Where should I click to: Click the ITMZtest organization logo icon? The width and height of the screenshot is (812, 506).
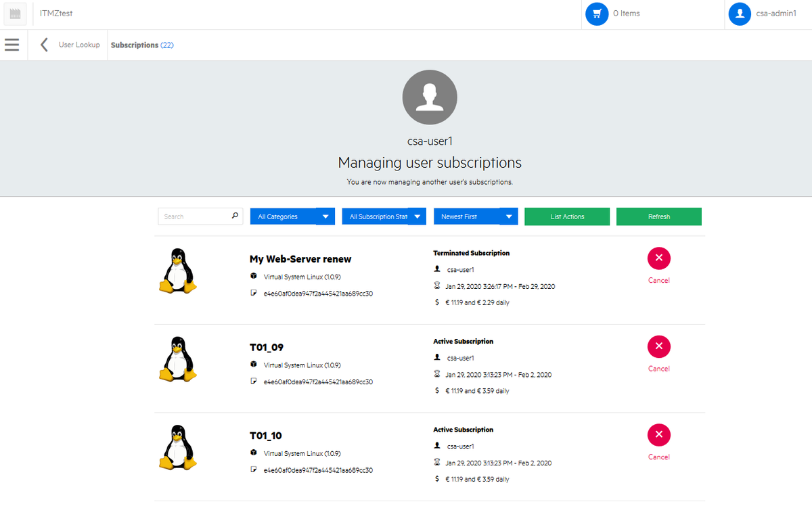(16, 14)
